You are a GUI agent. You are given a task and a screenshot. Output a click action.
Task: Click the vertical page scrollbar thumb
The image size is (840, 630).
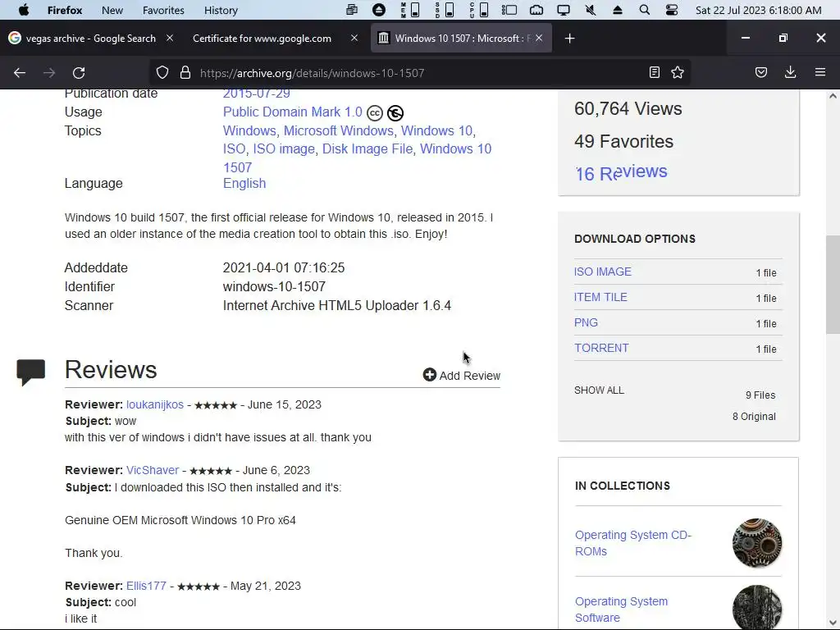click(x=833, y=285)
